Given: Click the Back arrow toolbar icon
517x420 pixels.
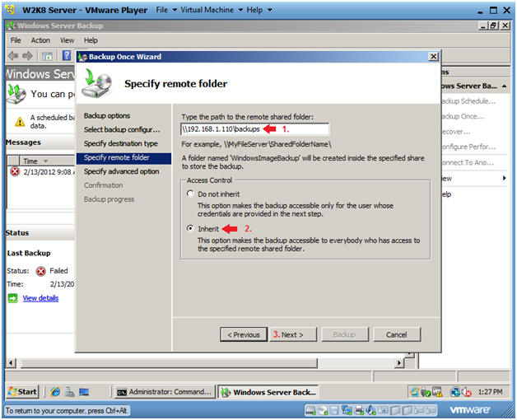Looking at the screenshot, I should pyautogui.click(x=13, y=56).
